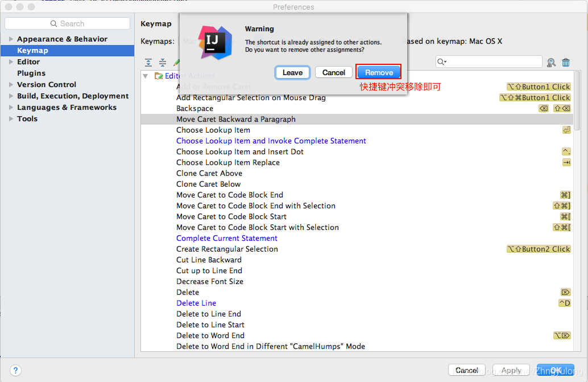Click the search magnifier in keymap filter

pyautogui.click(x=442, y=61)
